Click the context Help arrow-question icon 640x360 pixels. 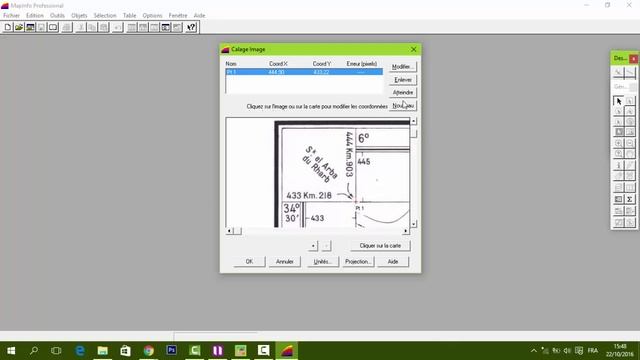(191, 27)
